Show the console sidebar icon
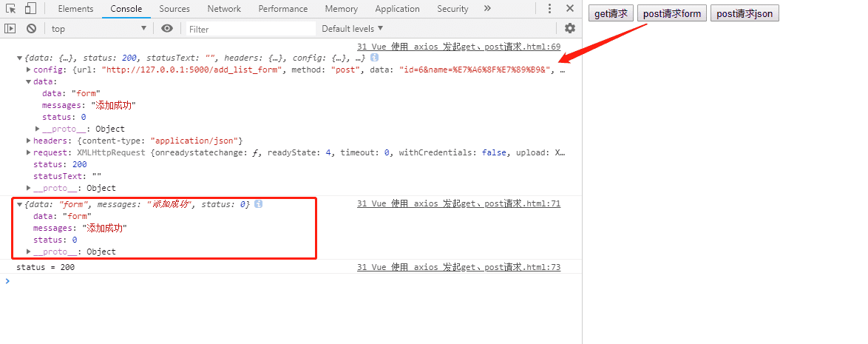Screen dimensions: 868x344 [x=10, y=28]
